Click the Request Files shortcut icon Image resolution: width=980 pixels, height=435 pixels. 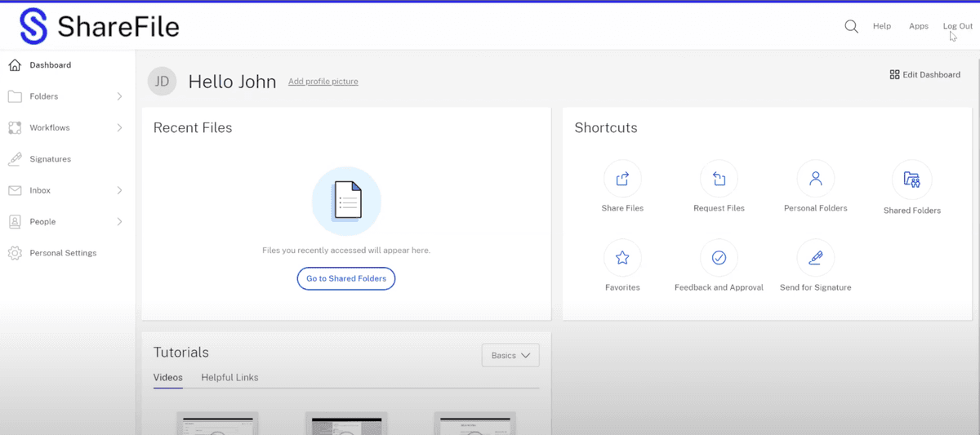(719, 179)
